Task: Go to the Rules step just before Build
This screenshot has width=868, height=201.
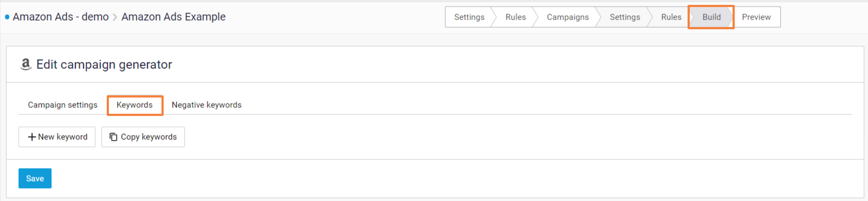Action: 671,17
